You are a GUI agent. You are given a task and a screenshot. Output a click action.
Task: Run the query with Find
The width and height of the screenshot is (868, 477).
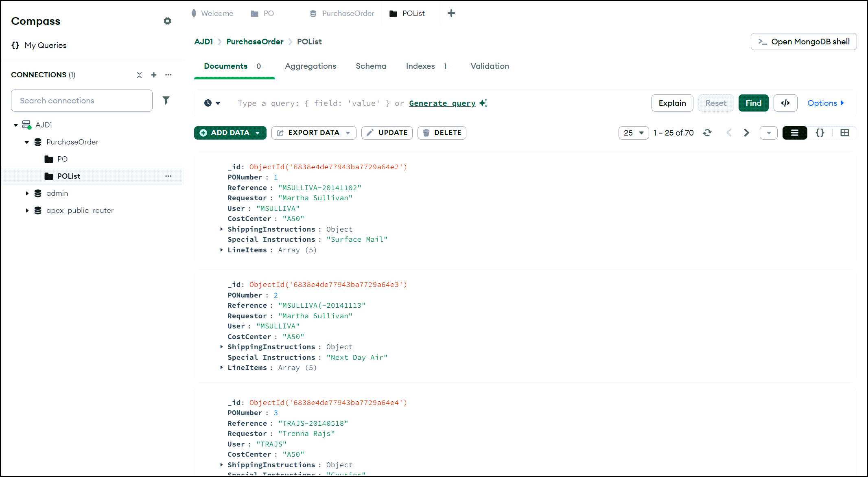[x=754, y=103]
